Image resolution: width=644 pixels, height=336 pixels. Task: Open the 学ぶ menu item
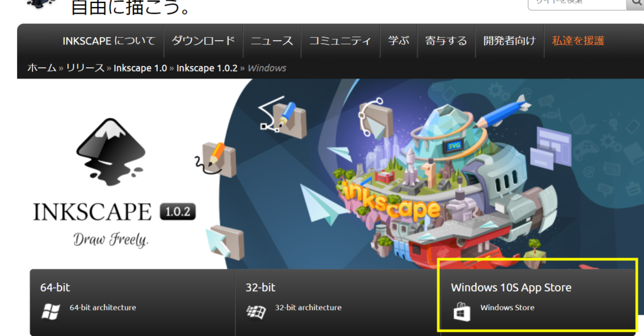pyautogui.click(x=399, y=41)
